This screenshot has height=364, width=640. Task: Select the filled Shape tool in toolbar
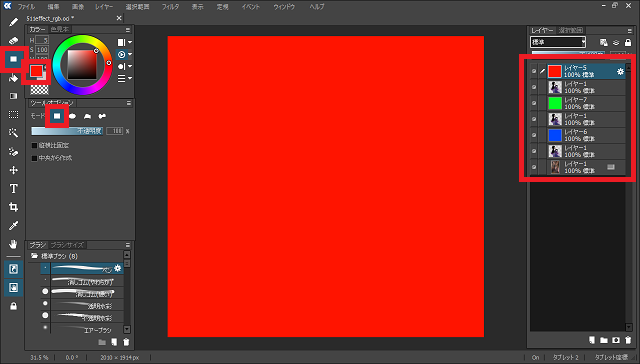[13, 59]
